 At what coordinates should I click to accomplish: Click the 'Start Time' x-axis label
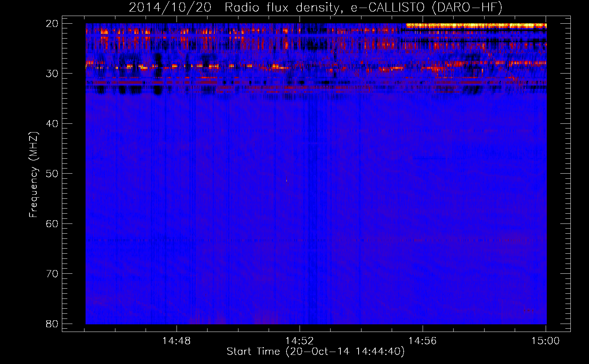316,352
